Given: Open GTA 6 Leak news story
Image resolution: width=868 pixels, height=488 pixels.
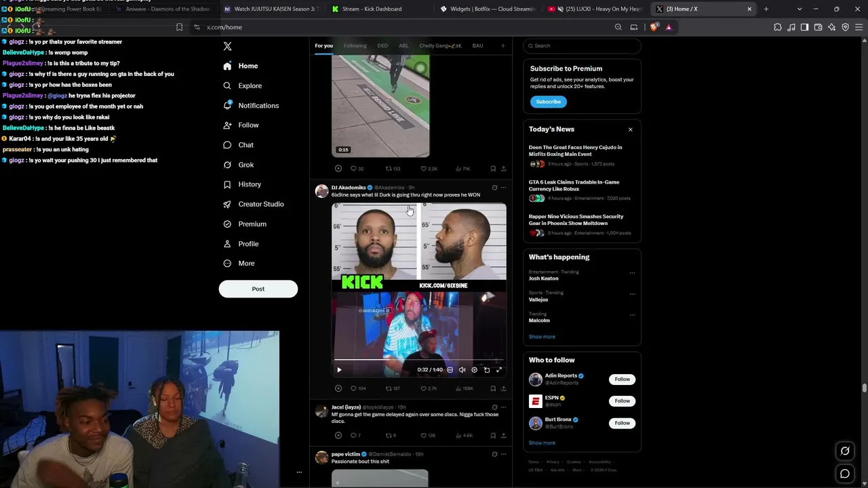Looking at the screenshot, I should coord(582,190).
